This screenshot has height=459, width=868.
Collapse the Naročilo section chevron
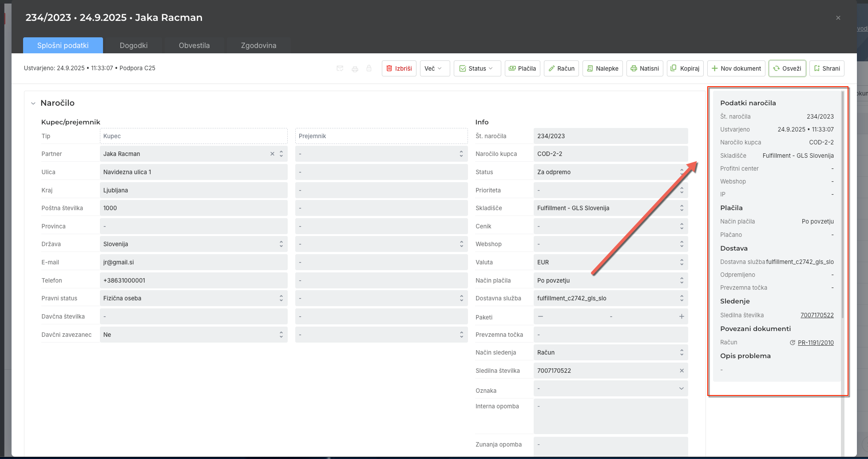(33, 103)
